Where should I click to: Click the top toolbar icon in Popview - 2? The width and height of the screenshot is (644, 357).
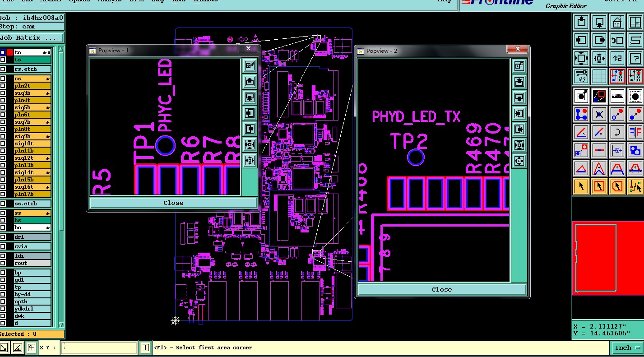pyautogui.click(x=519, y=66)
